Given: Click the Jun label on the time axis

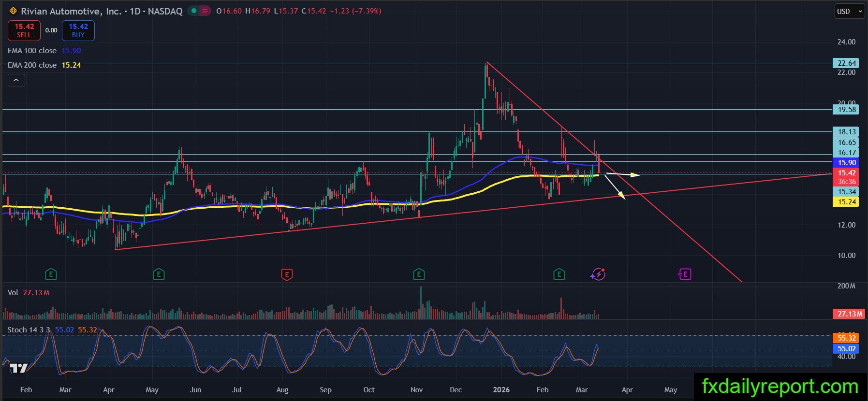Looking at the screenshot, I should pos(195,390).
